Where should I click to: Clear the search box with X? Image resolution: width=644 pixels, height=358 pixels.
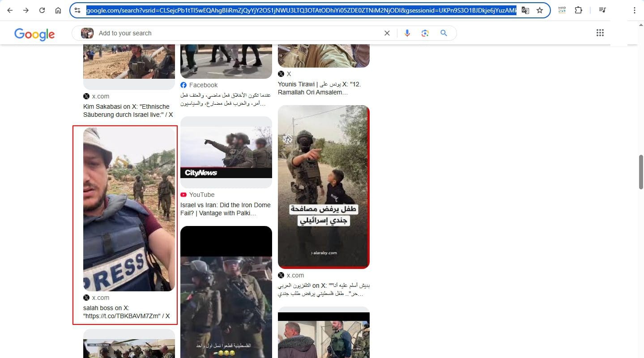[x=387, y=33]
